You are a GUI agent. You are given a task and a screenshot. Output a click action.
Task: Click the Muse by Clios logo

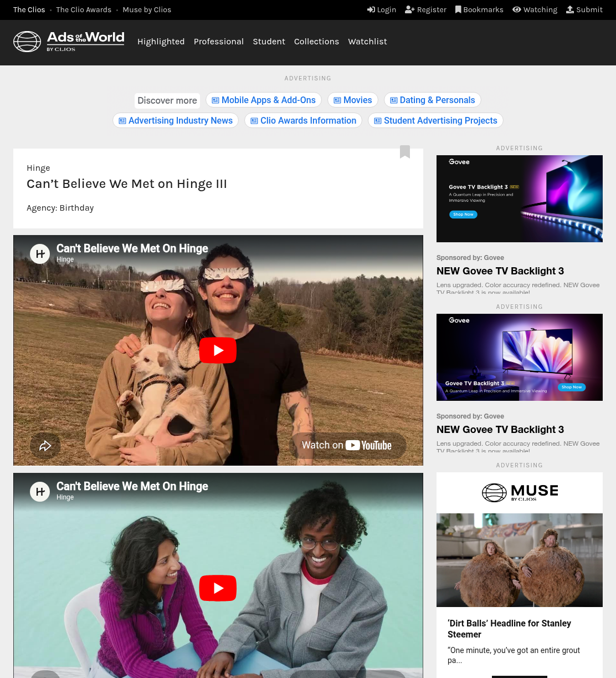[x=520, y=492]
